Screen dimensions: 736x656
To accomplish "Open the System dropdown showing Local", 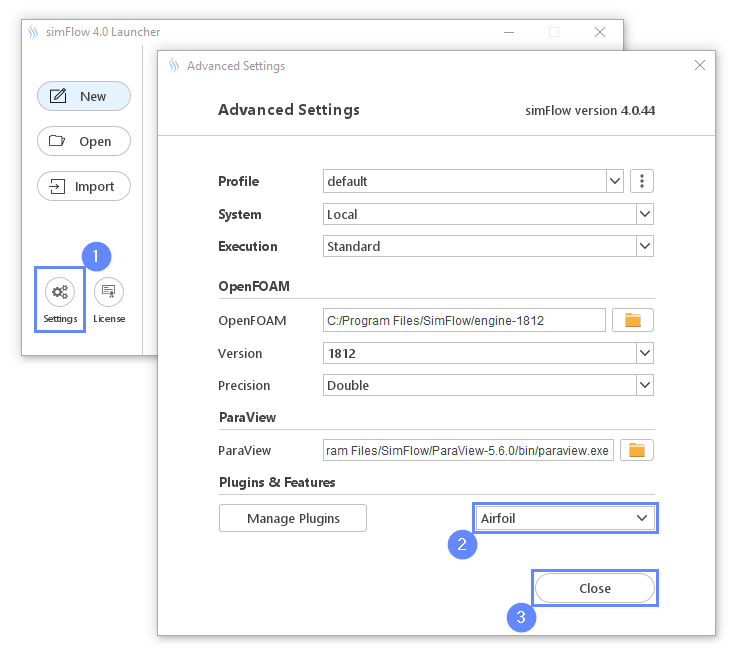I will click(488, 214).
